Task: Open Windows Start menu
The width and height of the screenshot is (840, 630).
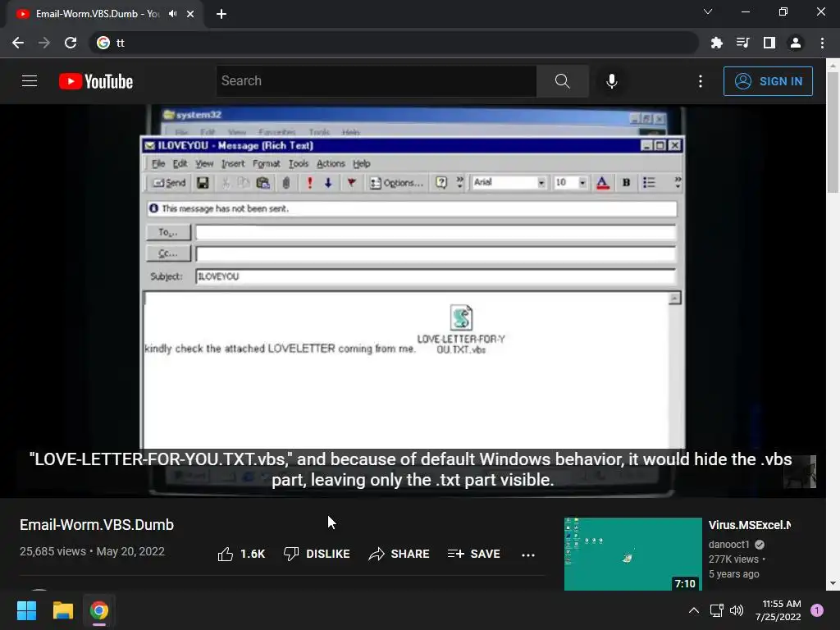Action: 26,610
